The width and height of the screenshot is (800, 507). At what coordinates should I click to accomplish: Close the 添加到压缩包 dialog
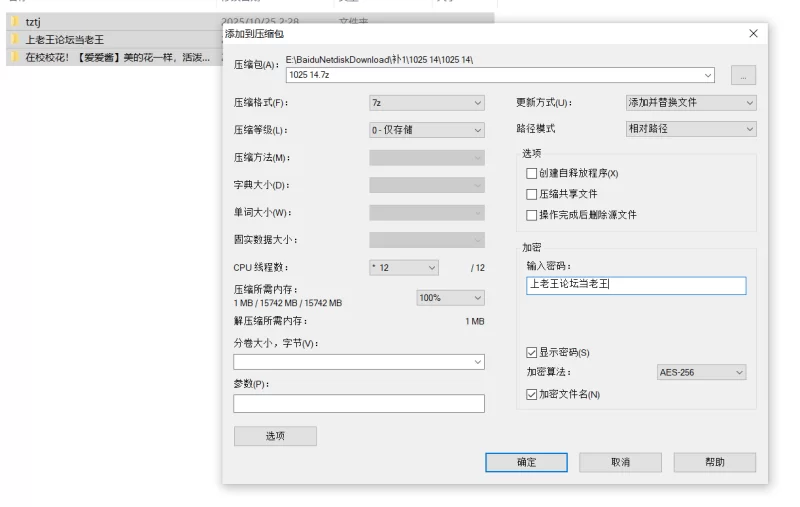coord(753,33)
